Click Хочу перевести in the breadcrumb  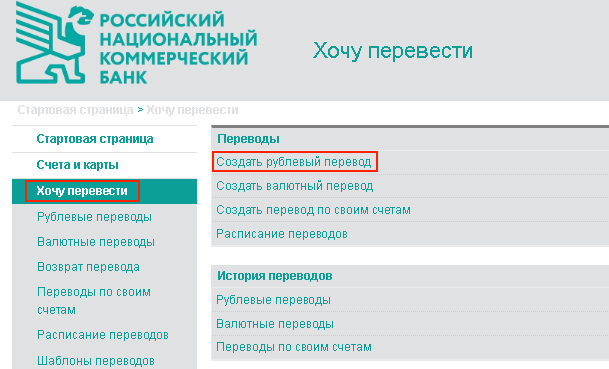point(192,110)
